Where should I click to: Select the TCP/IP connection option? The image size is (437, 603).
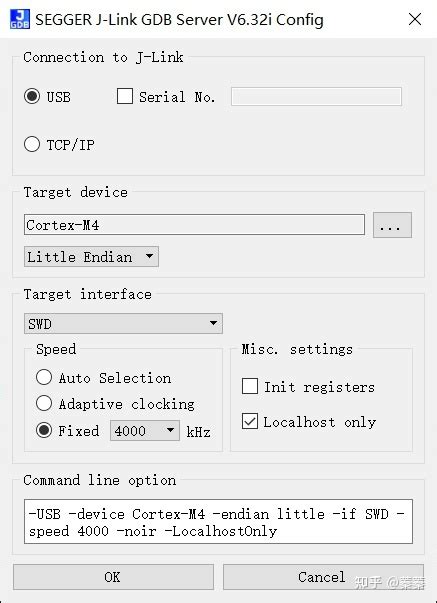point(32,144)
